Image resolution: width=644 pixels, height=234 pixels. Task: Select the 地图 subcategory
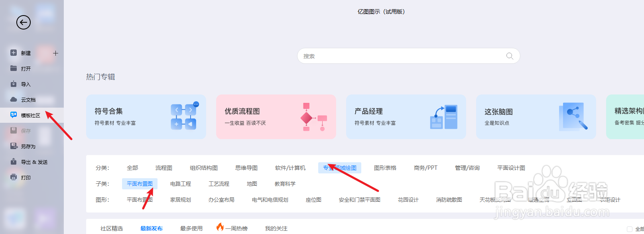click(252, 184)
